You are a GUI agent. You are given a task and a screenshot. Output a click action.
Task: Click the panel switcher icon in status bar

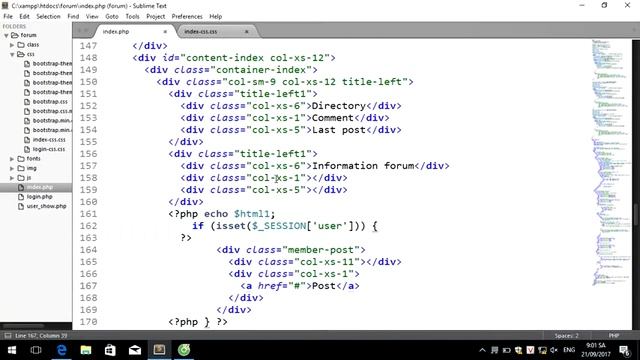[8, 336]
